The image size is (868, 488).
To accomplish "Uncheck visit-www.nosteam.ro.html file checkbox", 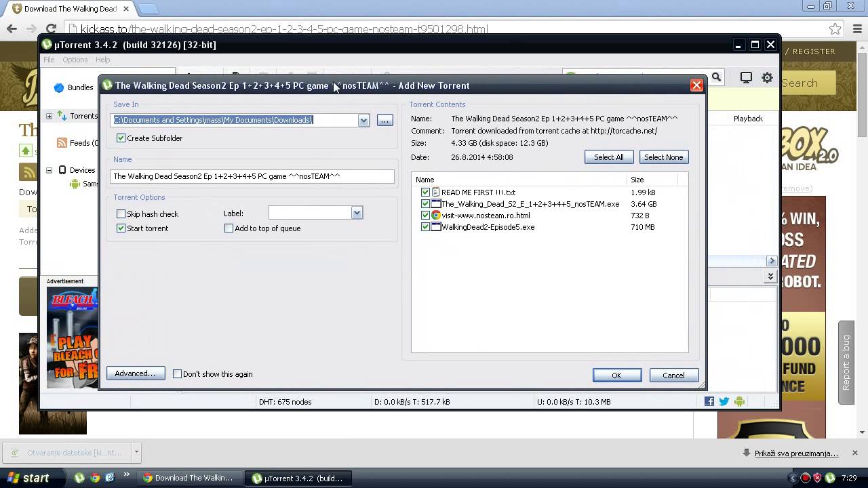I will coord(425,216).
